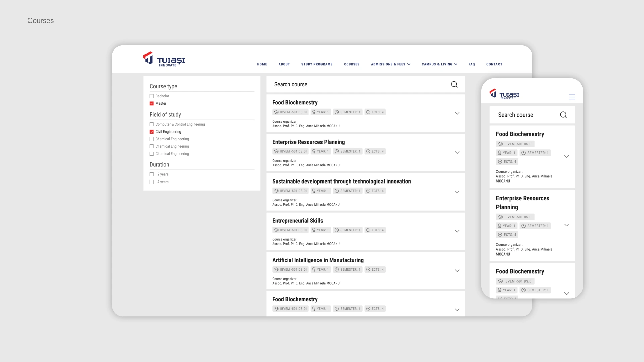Go to the Study Programs menu item
The width and height of the screenshot is (644, 362).
tap(317, 64)
